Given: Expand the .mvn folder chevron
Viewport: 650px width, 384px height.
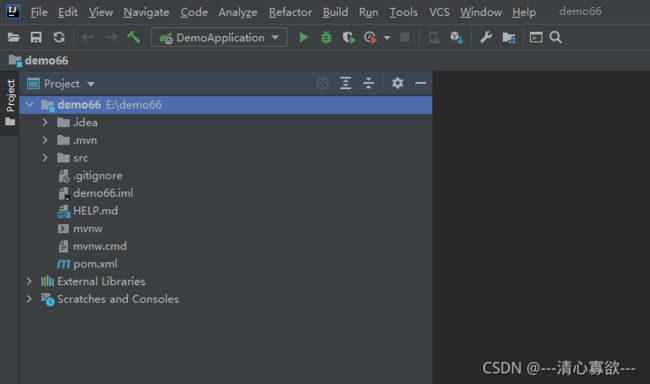Looking at the screenshot, I should pyautogui.click(x=45, y=140).
